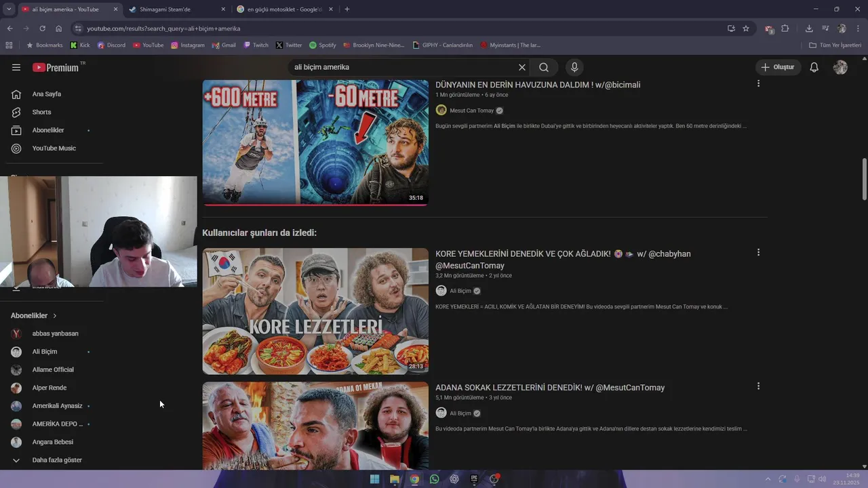Open options for KORE YEMEKLERİNİ video
868x488 pixels.
[x=758, y=252]
